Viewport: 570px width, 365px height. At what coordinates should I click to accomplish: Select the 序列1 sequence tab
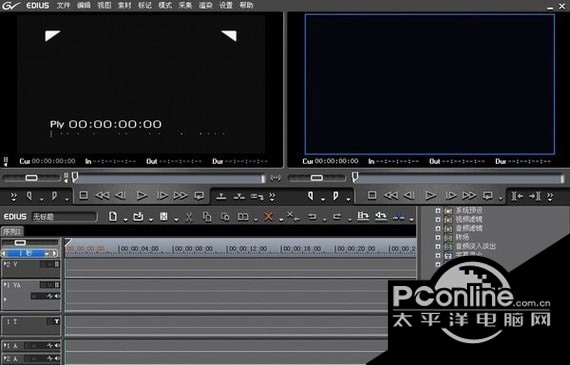click(x=12, y=231)
